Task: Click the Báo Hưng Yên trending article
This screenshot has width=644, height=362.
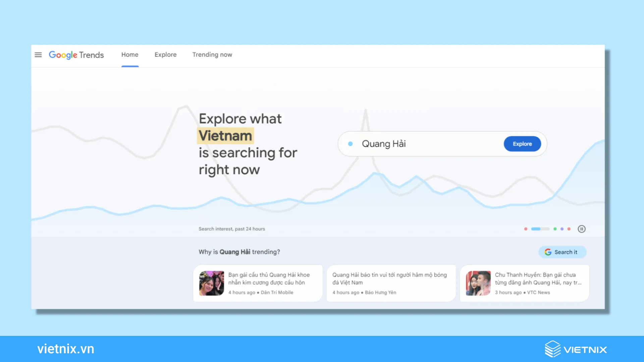Action: [391, 283]
